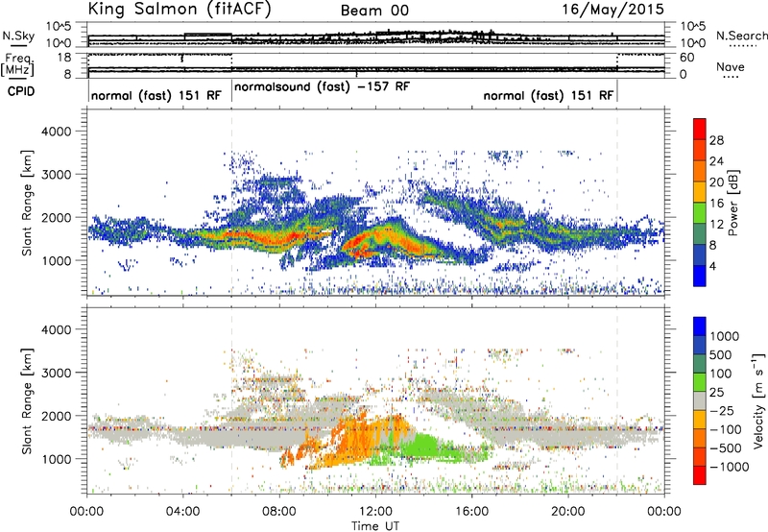Image resolution: width=768 pixels, height=532 pixels.
Task: Click the 'Freq. [MHz]' axis label
Action: point(18,64)
